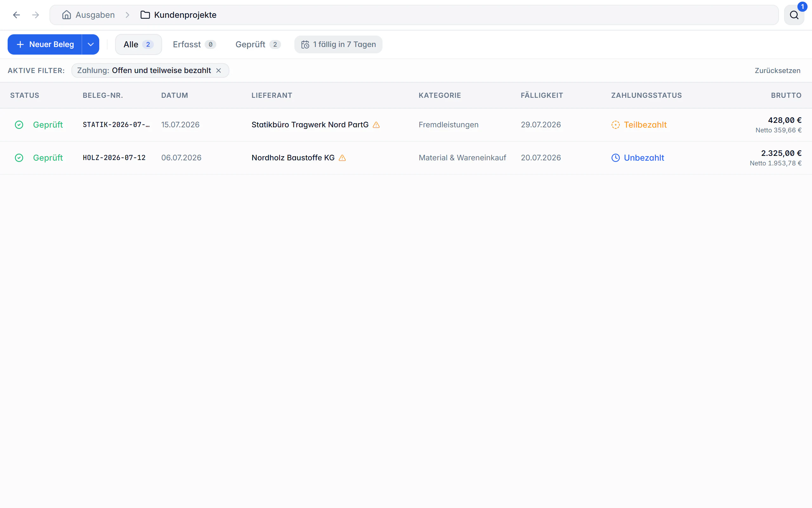The height and width of the screenshot is (508, 812).
Task: Go forward with the right arrow icon
Action: pyautogui.click(x=36, y=15)
